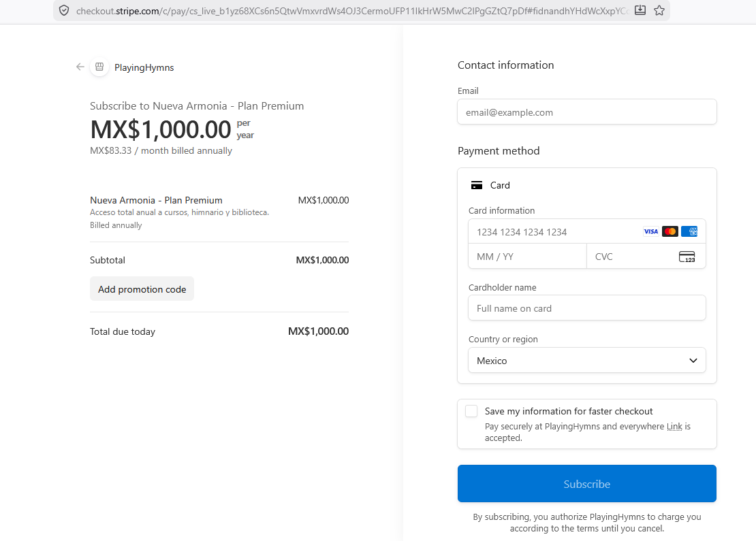The image size is (756, 541).
Task: Click the browser URL address text
Action: coord(352,11)
